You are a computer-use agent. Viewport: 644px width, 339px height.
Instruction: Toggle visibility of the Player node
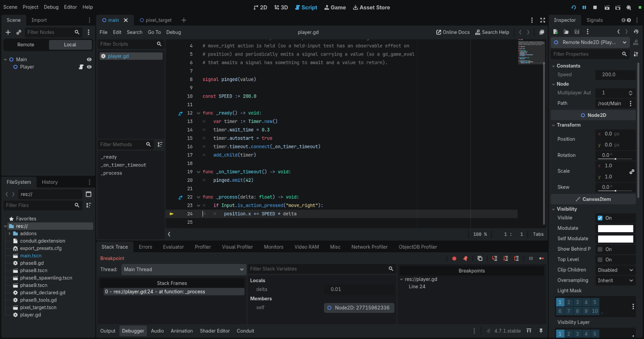[89, 67]
